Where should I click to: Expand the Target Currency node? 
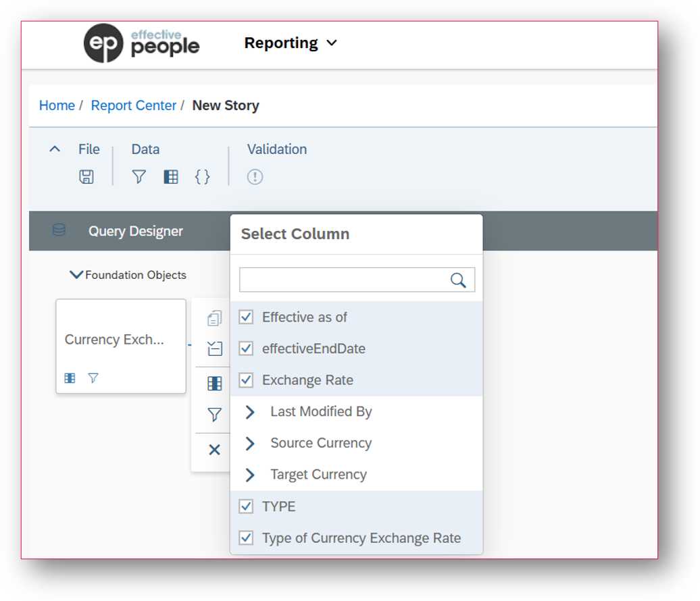pos(250,475)
